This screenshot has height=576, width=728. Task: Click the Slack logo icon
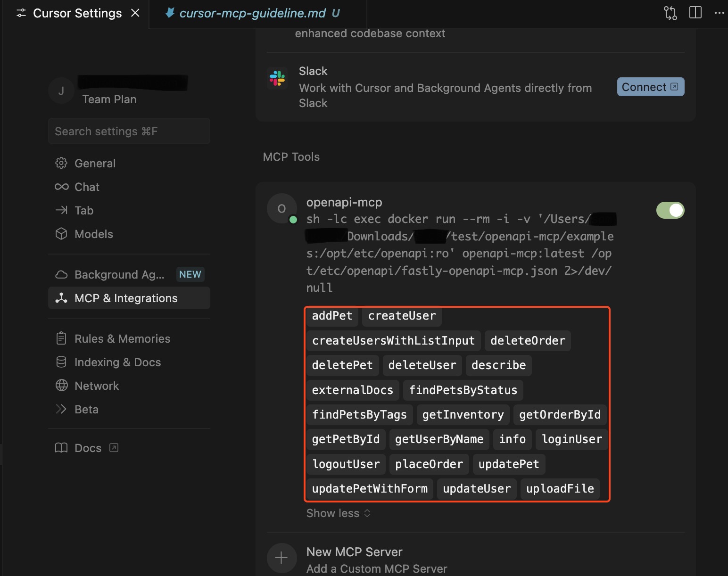coord(277,78)
